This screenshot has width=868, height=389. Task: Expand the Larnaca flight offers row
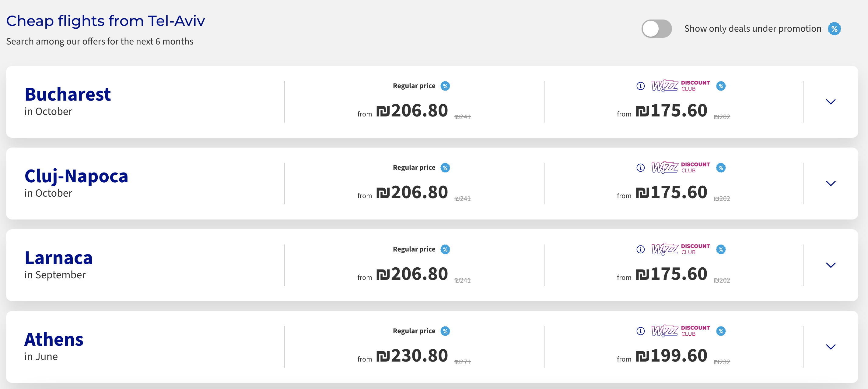[x=831, y=265]
